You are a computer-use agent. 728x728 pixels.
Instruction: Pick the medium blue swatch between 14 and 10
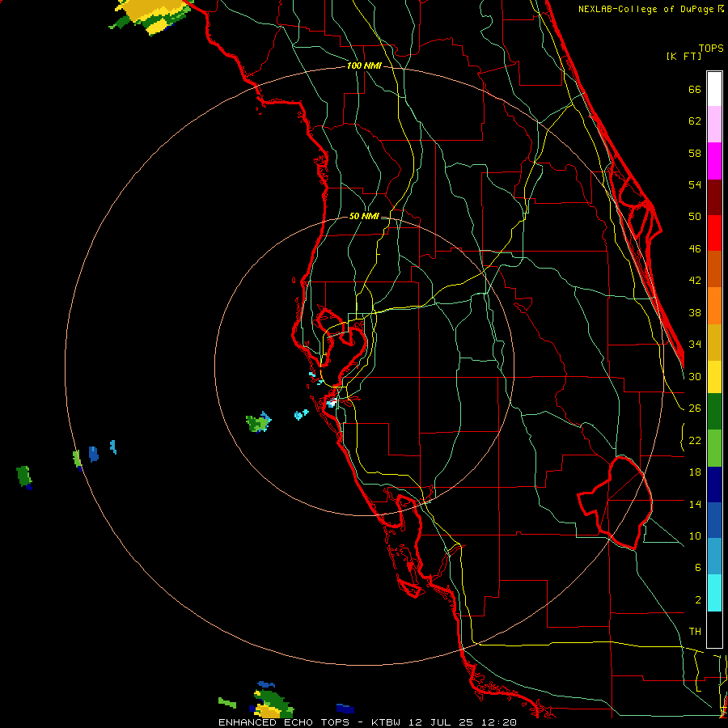[714, 520]
